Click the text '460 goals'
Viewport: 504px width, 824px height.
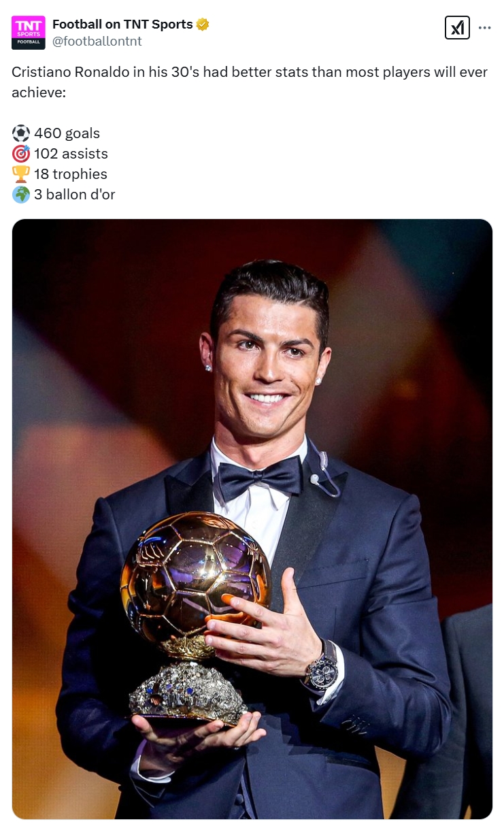67,133
